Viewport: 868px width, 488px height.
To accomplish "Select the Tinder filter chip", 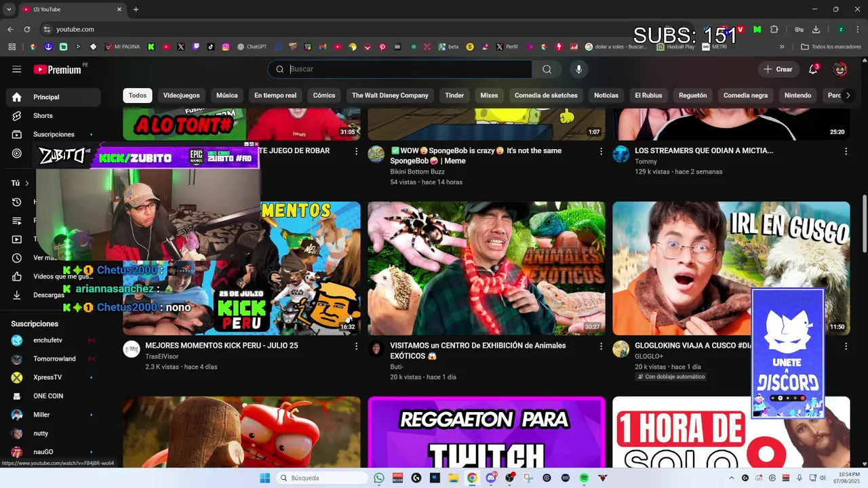I will point(454,96).
